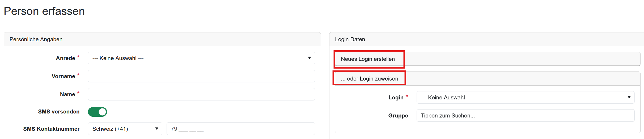
Task: Focus the Name input field
Action: pyautogui.click(x=201, y=94)
